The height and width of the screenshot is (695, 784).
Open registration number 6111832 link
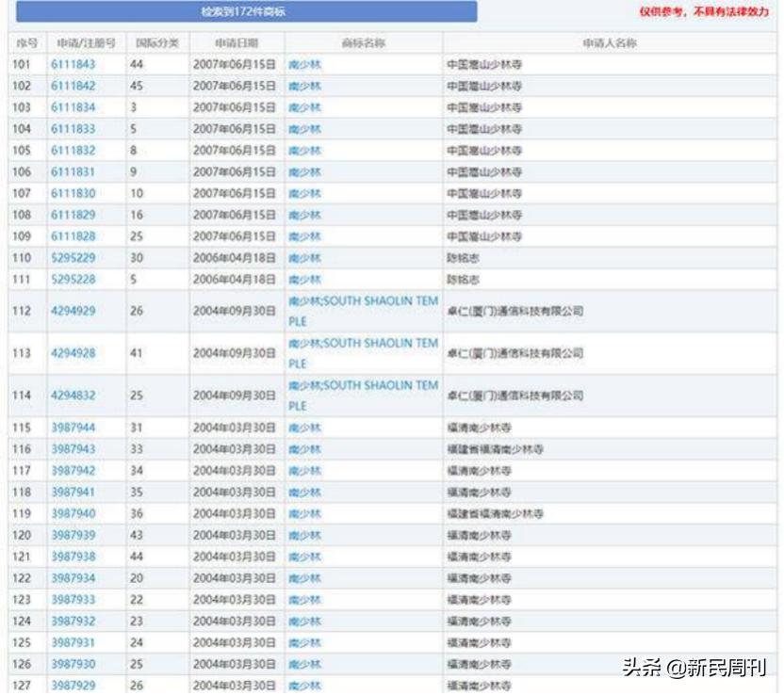coord(73,151)
